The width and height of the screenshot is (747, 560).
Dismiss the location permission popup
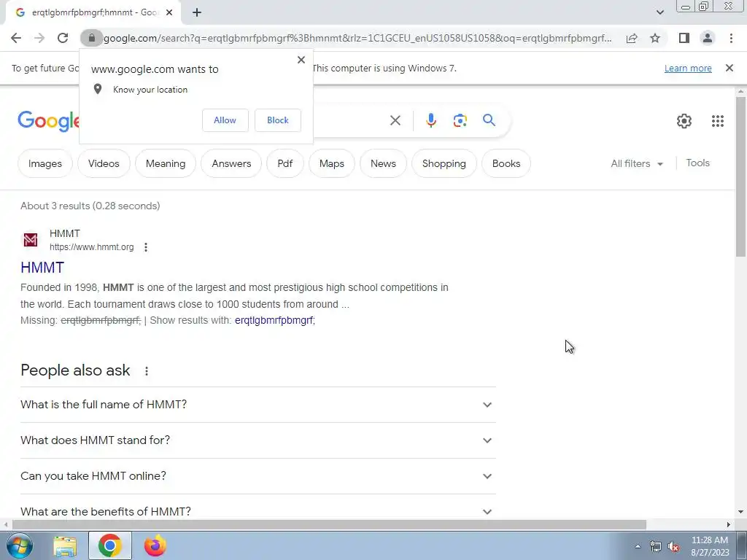301,60
